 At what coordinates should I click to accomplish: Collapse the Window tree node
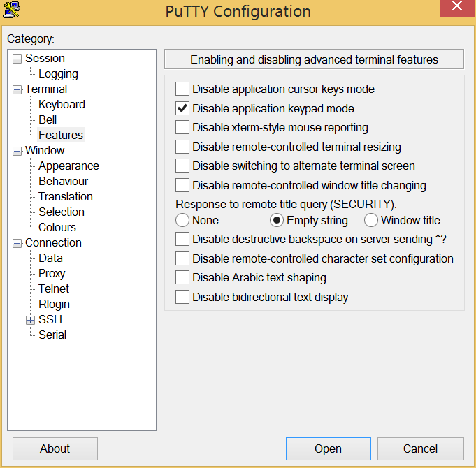17,151
